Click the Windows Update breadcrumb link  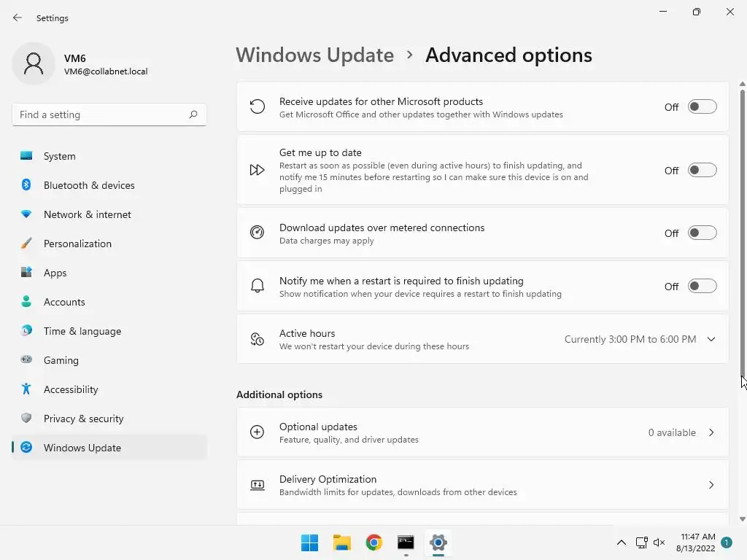pyautogui.click(x=315, y=55)
